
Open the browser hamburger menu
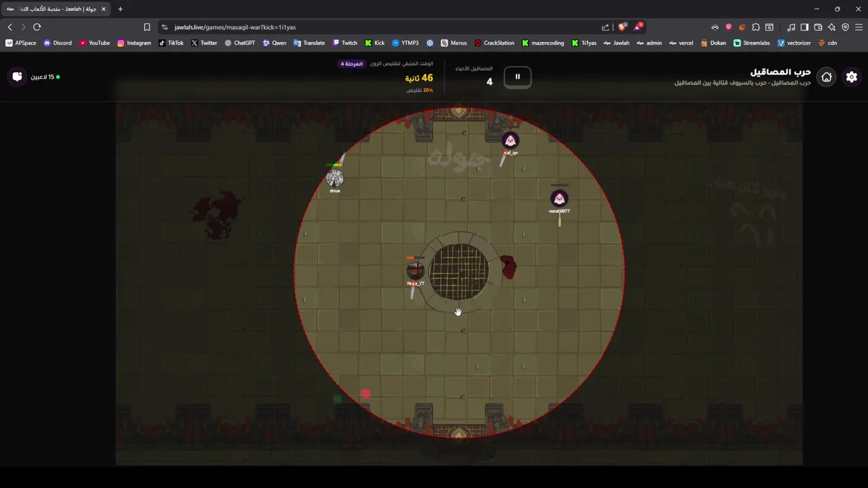(859, 27)
